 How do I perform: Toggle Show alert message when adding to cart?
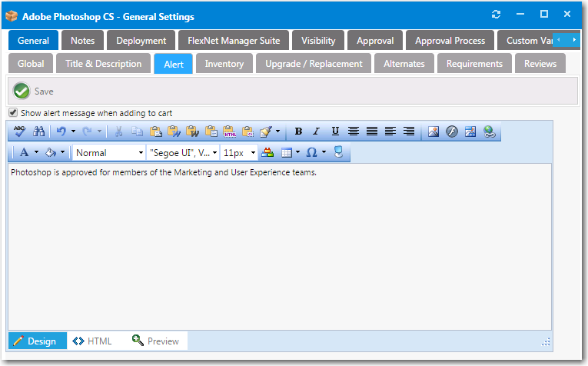coord(13,113)
